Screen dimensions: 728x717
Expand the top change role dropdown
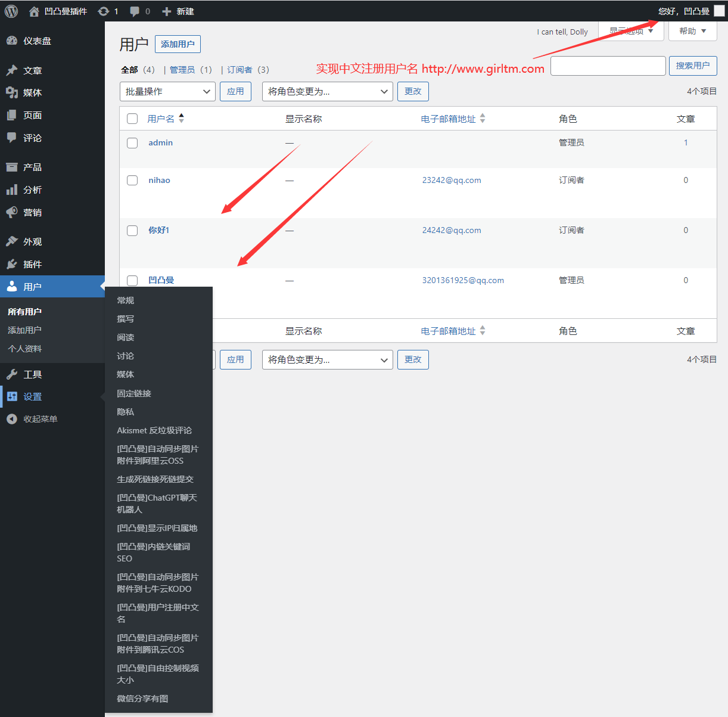(327, 92)
